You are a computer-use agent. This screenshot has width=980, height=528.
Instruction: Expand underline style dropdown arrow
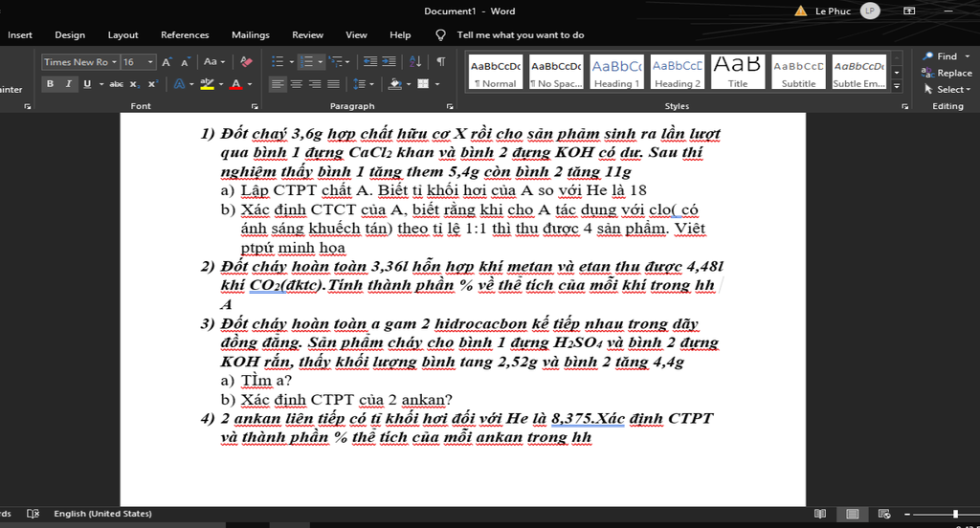[x=100, y=84]
